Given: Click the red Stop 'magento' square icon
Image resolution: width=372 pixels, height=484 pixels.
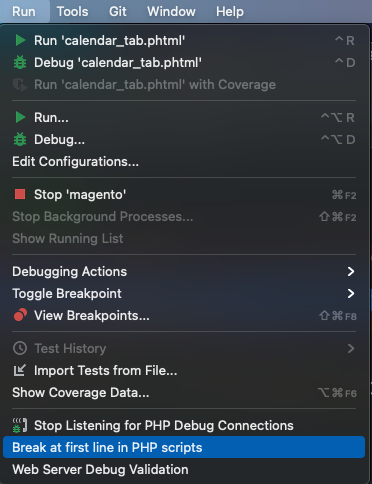Looking at the screenshot, I should 20,194.
